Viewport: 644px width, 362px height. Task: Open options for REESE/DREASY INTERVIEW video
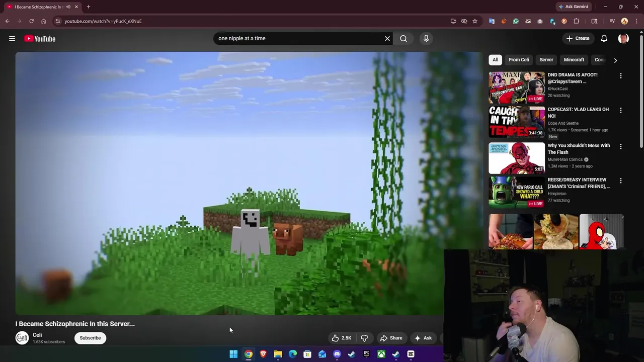[621, 180]
